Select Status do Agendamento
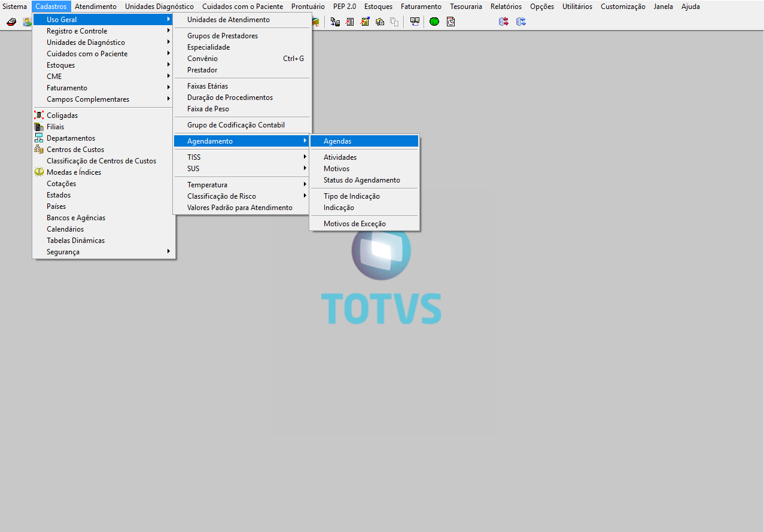This screenshot has width=764, height=532. tap(364, 180)
